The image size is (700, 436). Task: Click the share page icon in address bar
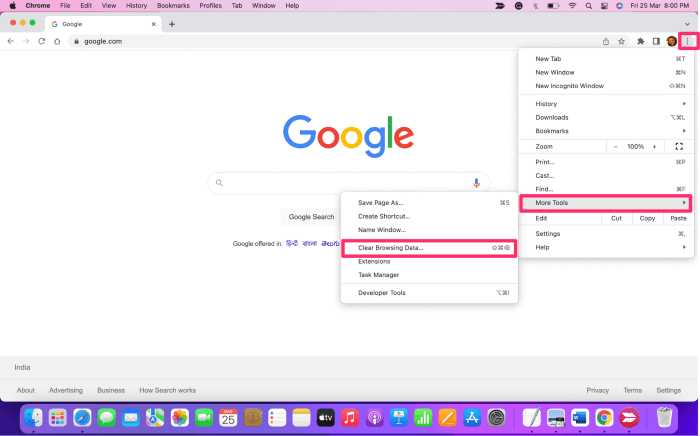pos(606,42)
